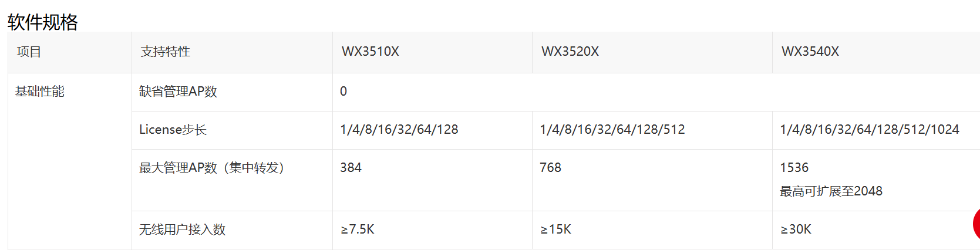Click the License value ending in 1024
980x250 pixels.
point(870,130)
